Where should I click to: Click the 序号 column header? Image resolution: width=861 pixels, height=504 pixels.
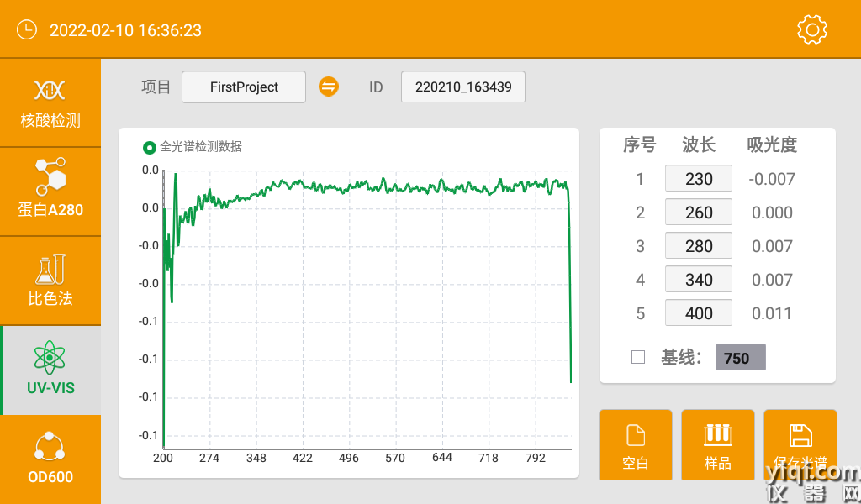pyautogui.click(x=639, y=144)
